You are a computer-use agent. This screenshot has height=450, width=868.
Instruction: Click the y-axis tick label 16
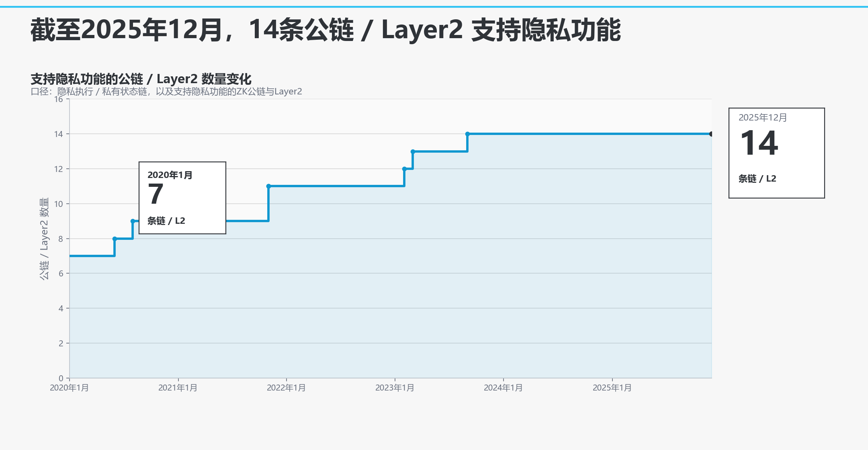[x=59, y=99]
